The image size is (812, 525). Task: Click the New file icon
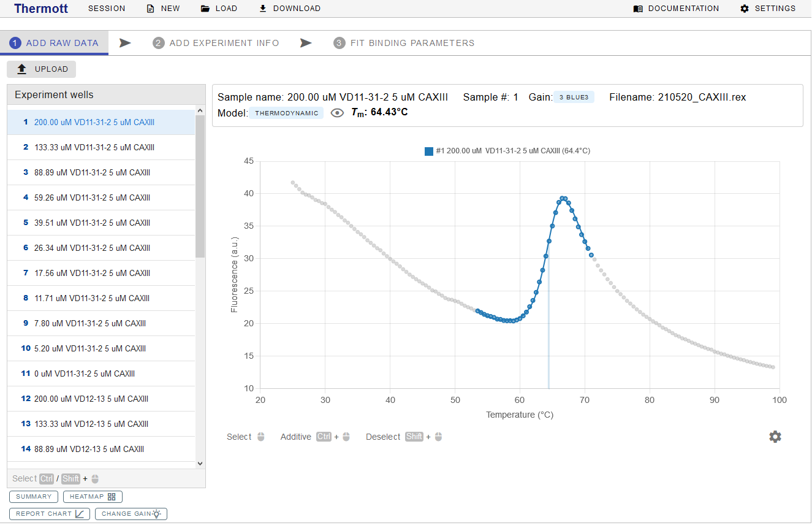pyautogui.click(x=151, y=9)
